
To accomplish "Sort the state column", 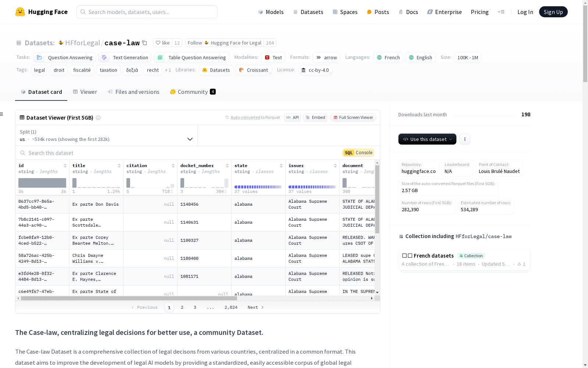I will tap(281, 166).
